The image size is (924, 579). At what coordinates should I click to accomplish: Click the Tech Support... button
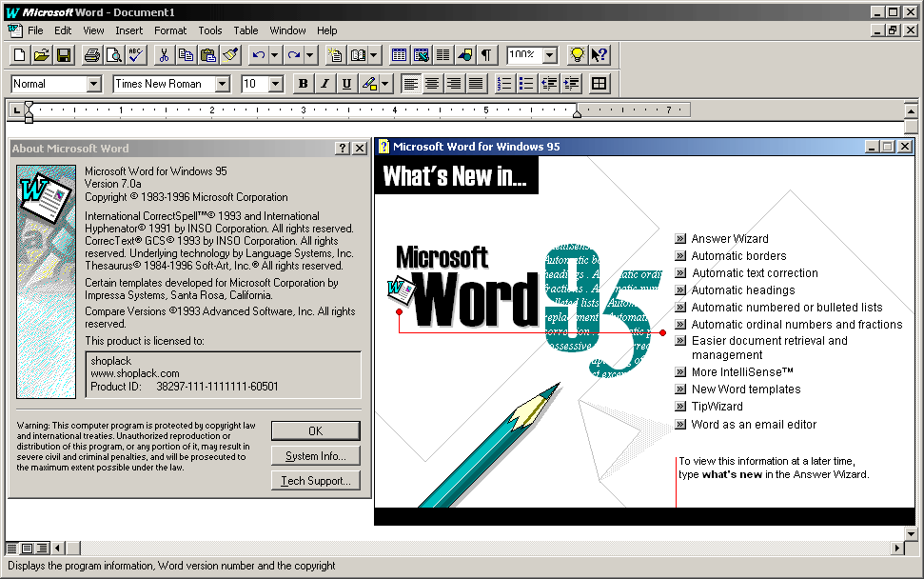(x=315, y=481)
